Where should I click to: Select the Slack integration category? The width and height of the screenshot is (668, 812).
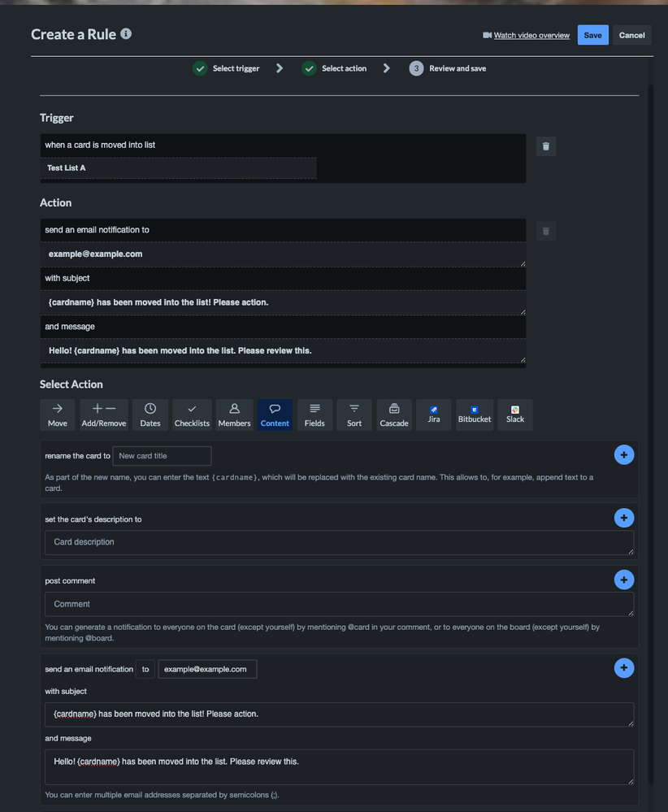coord(514,415)
